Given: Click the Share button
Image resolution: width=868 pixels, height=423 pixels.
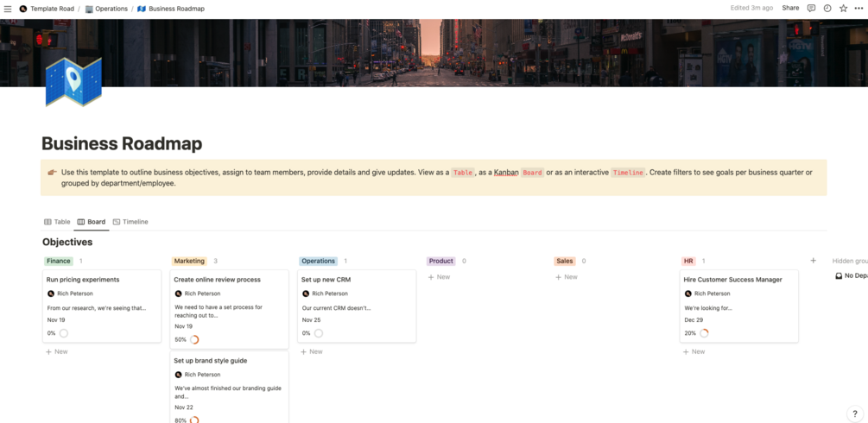Looking at the screenshot, I should point(790,9).
